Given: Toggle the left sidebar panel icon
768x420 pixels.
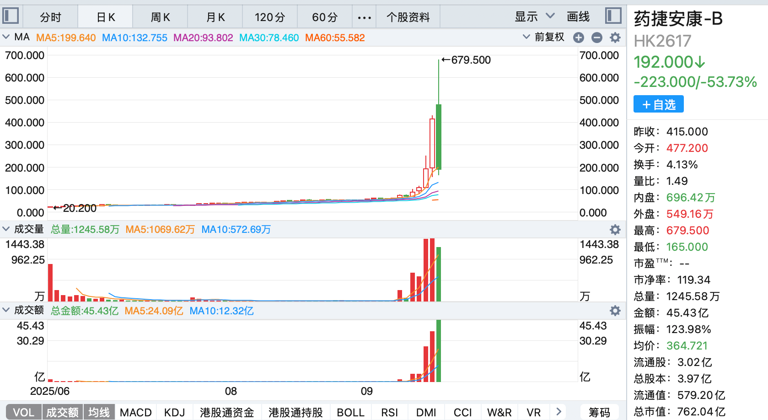Looking at the screenshot, I should [x=12, y=17].
